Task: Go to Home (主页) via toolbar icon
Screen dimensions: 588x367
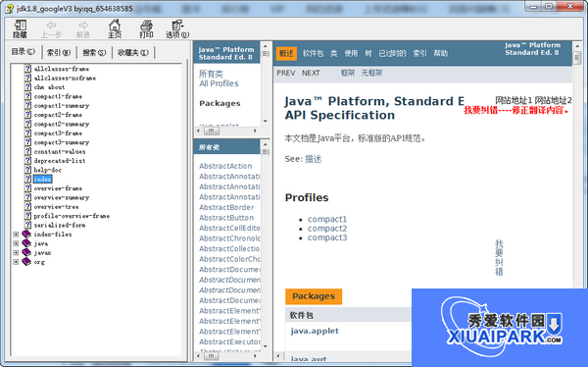Action: tap(115, 28)
